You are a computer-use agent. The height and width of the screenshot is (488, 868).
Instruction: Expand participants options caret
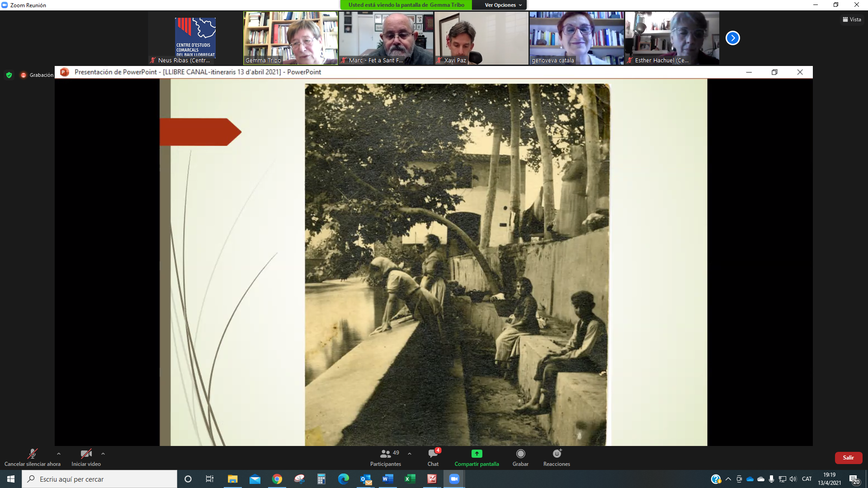[x=410, y=454]
